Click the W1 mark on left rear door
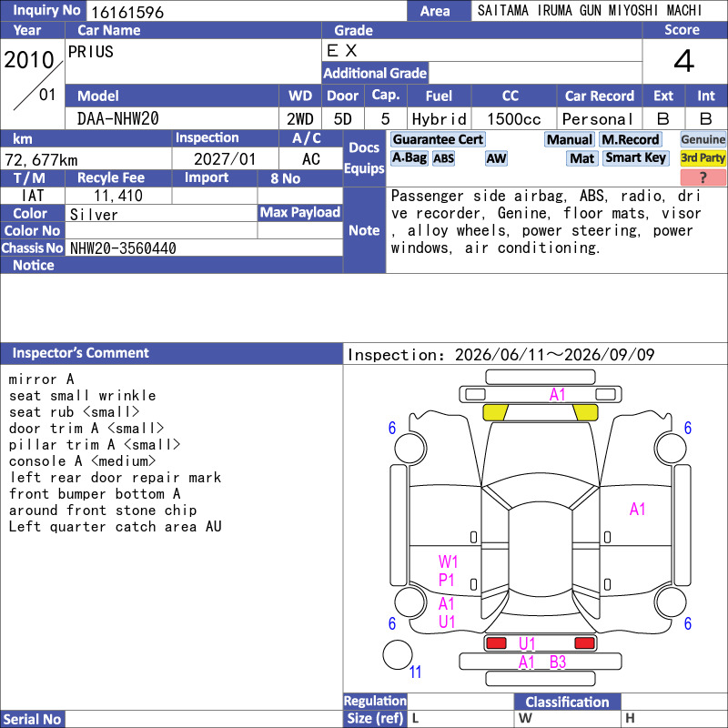The image size is (728, 728). (448, 561)
